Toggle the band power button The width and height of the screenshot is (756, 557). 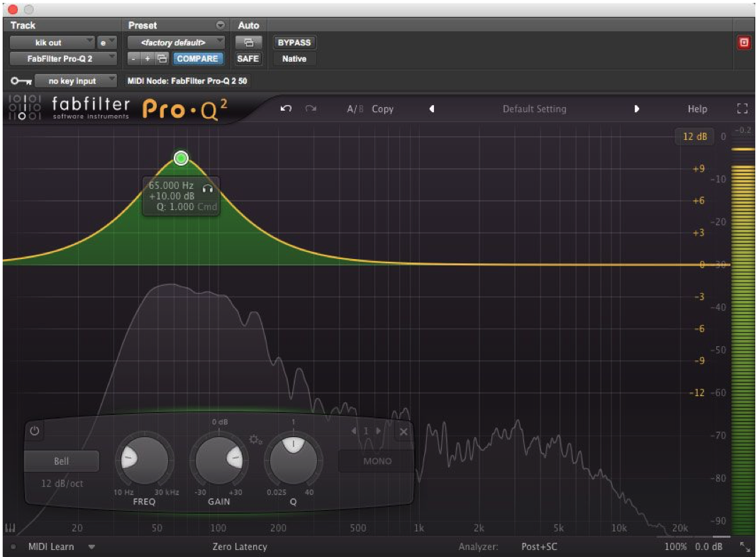point(34,431)
